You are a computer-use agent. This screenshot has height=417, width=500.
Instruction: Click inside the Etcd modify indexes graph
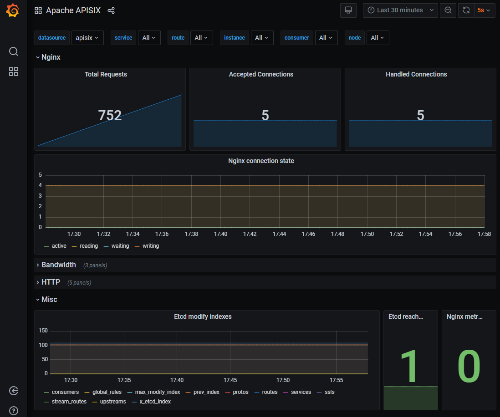(x=209, y=352)
